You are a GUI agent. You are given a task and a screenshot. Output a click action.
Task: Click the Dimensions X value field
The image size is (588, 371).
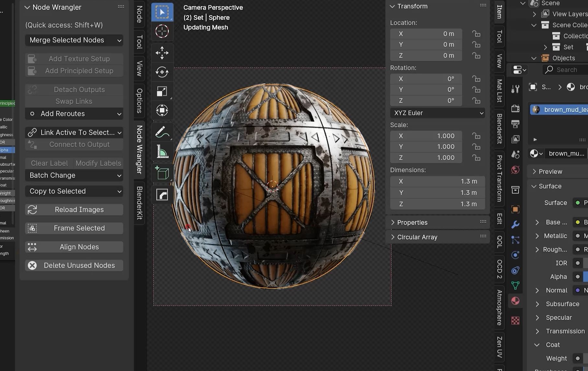coord(437,181)
